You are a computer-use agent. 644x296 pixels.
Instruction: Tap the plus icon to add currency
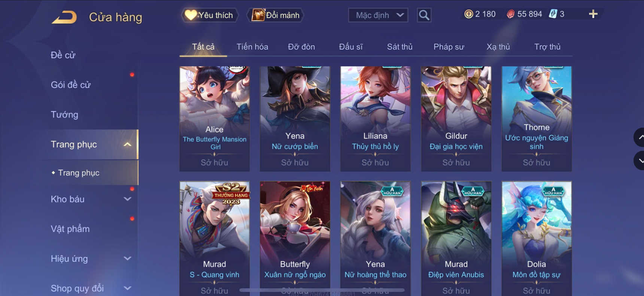593,14
